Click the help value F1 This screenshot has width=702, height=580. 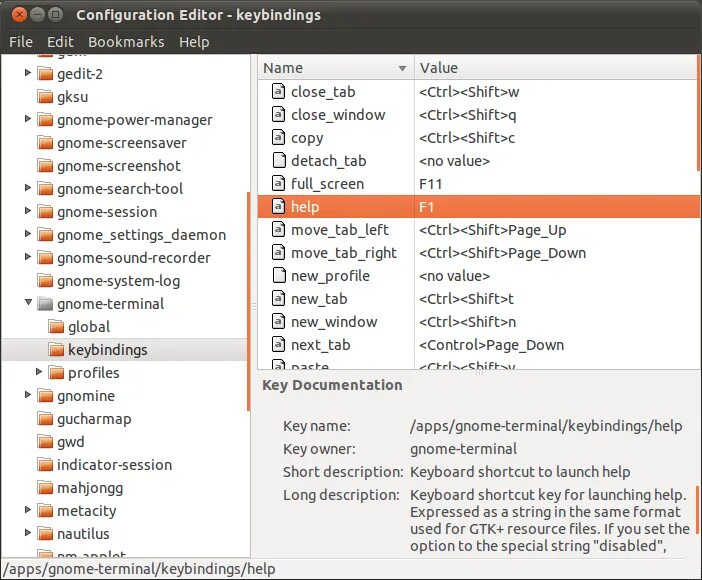click(x=426, y=207)
